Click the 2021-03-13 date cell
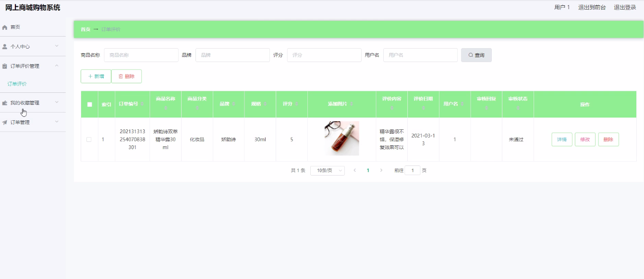Viewport: 644px width, 279px height. click(423, 139)
